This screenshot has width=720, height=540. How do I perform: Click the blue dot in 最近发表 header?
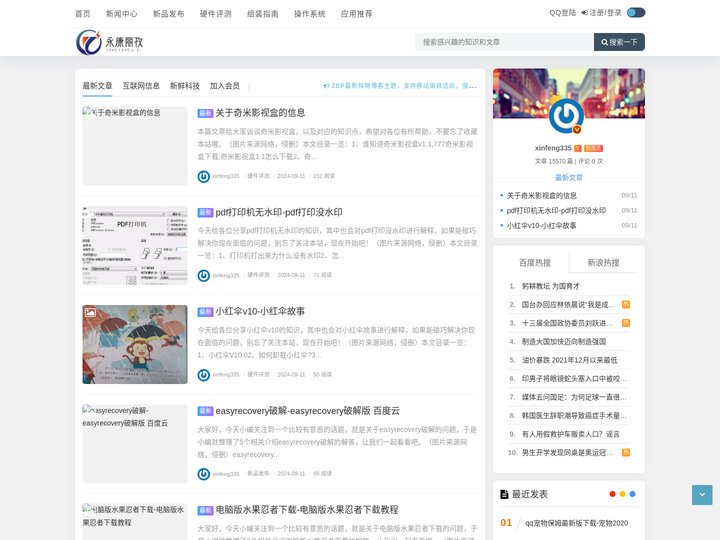632,494
